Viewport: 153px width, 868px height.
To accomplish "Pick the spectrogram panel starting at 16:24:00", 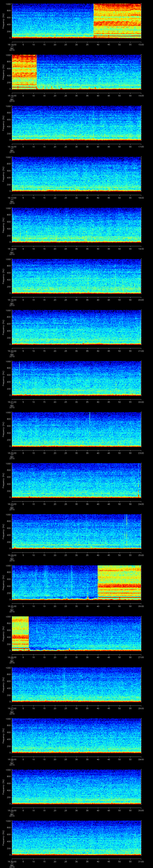I will (76, 532).
